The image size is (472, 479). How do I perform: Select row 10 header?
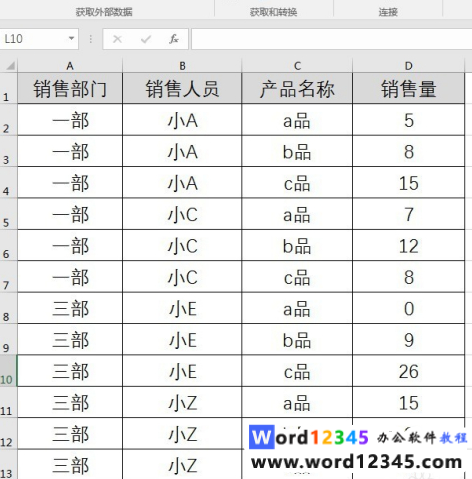(x=9, y=371)
